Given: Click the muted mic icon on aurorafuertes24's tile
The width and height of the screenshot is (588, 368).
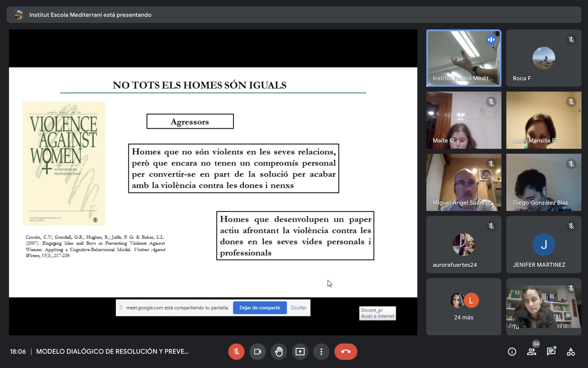Looking at the screenshot, I should click(491, 226).
